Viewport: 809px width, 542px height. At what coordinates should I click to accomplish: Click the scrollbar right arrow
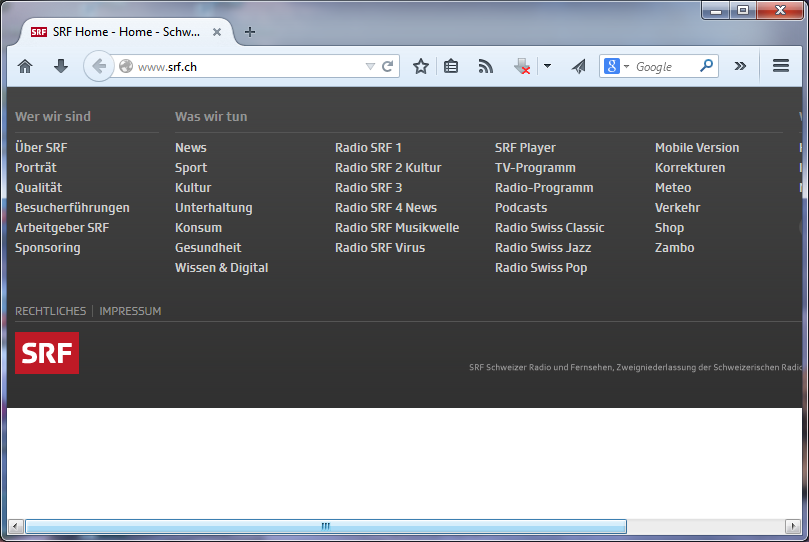pyautogui.click(x=792, y=527)
